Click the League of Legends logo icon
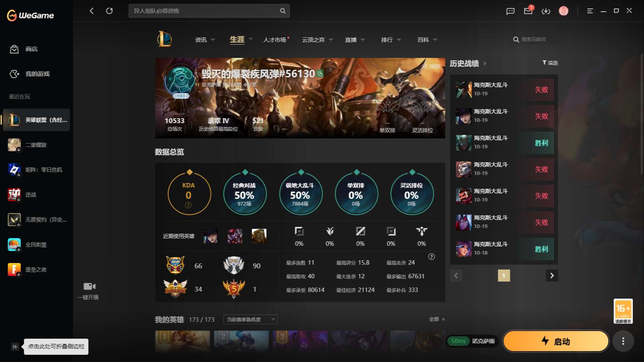Viewport: 644px width, 362px height. pos(164,39)
